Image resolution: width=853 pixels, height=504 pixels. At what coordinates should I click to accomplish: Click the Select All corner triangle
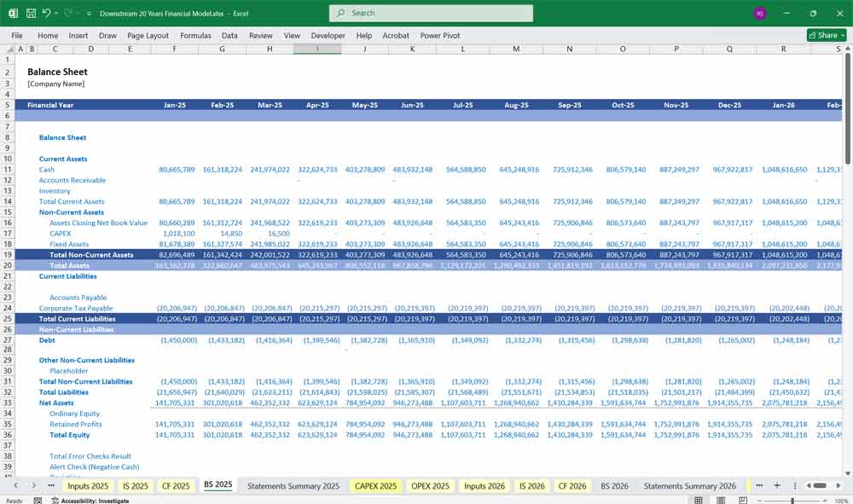click(9, 49)
